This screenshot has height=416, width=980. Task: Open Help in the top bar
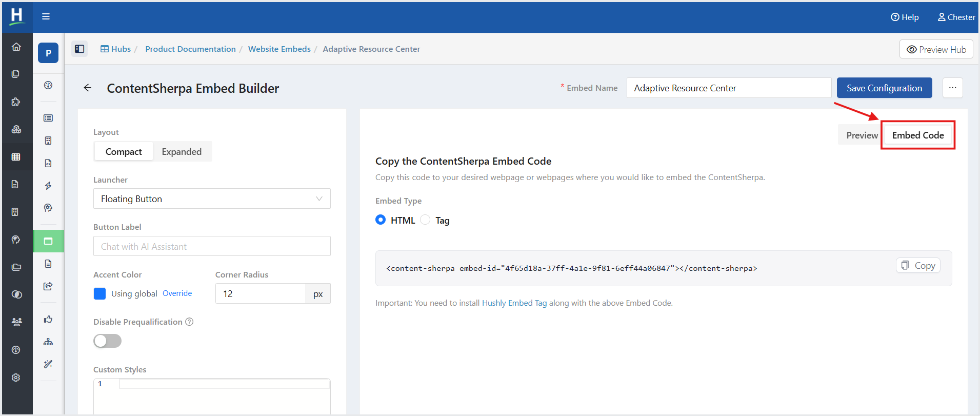coord(905,17)
